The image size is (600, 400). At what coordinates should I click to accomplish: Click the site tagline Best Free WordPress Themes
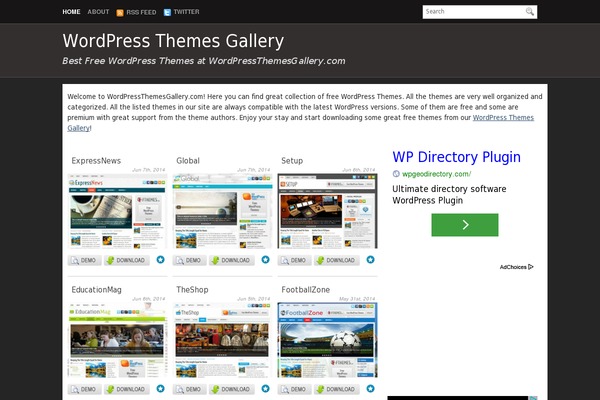point(204,61)
